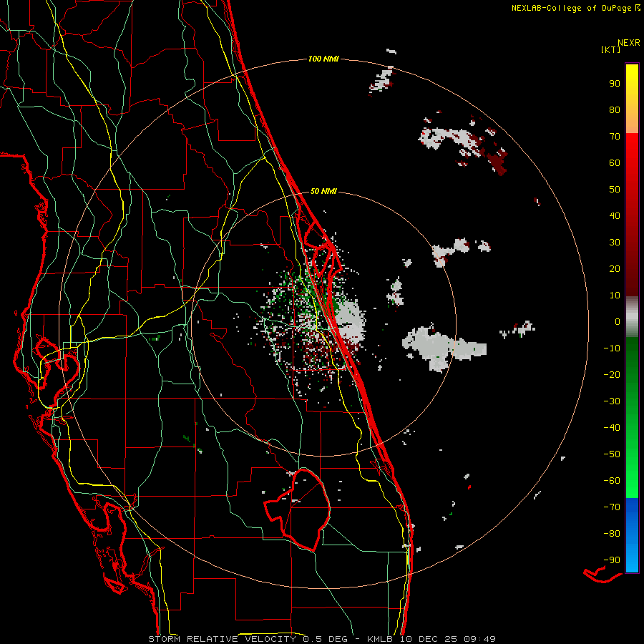This screenshot has height=644, width=644.
Task: Click the positive 10 scale label
Action: [615, 296]
